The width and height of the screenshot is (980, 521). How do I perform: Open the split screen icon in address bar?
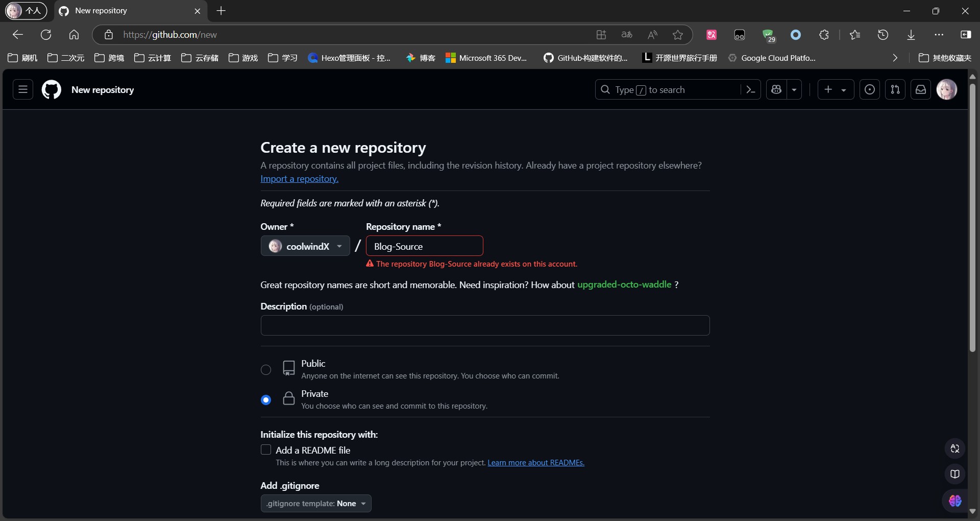(x=601, y=35)
